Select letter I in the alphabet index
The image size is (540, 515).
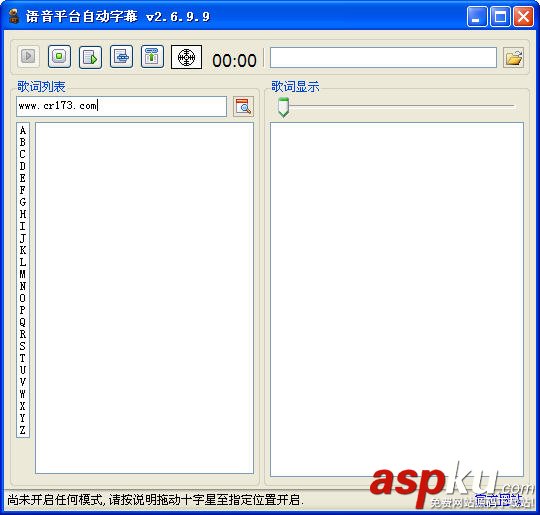[x=23, y=226]
